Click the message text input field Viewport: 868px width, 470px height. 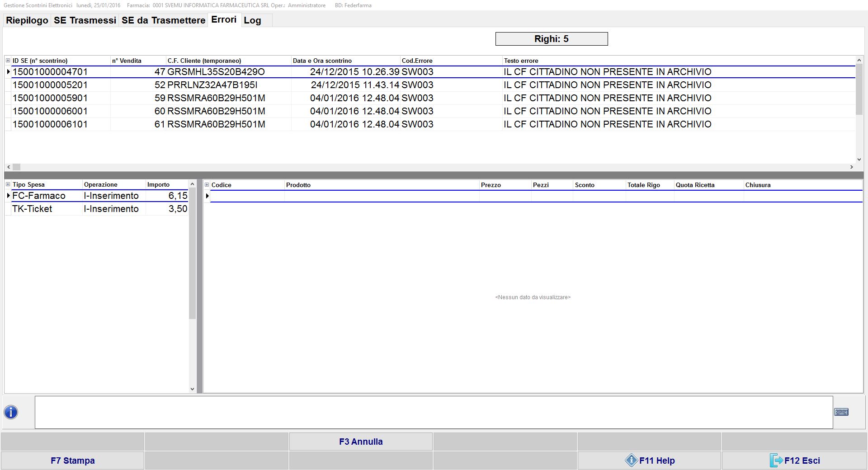pyautogui.click(x=433, y=412)
